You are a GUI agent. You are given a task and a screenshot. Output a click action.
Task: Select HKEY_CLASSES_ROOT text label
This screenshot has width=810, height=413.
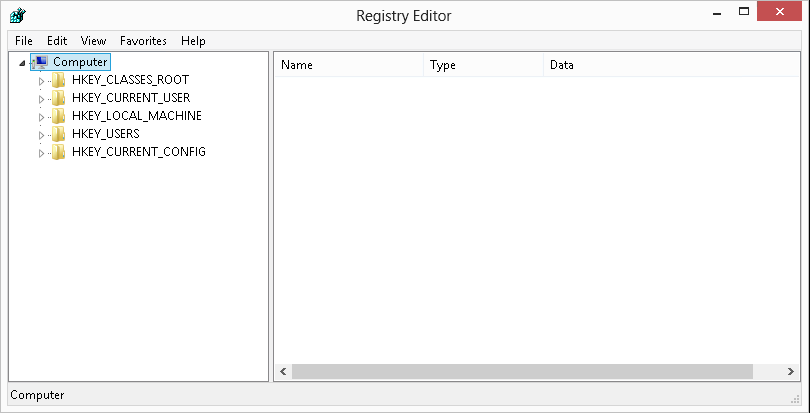coord(131,80)
